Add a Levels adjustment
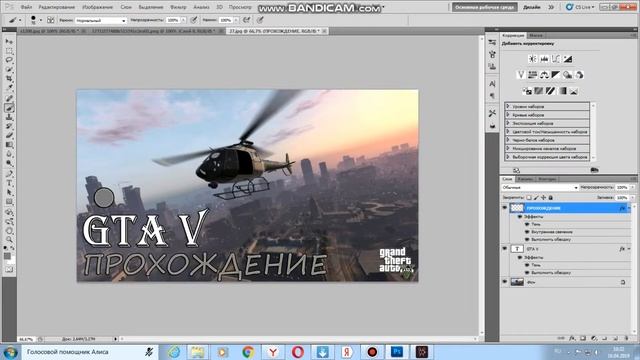The image size is (640, 360). [544, 59]
